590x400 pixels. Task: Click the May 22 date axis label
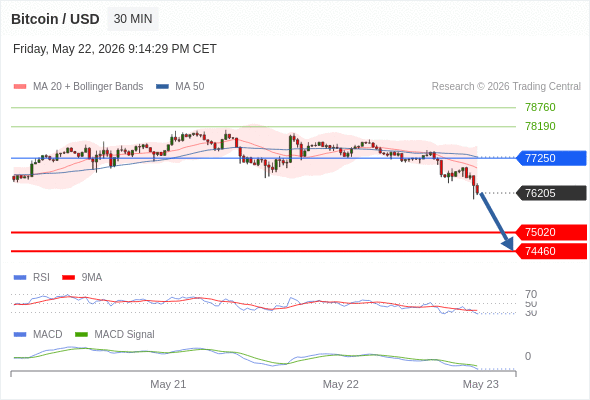pyautogui.click(x=341, y=384)
